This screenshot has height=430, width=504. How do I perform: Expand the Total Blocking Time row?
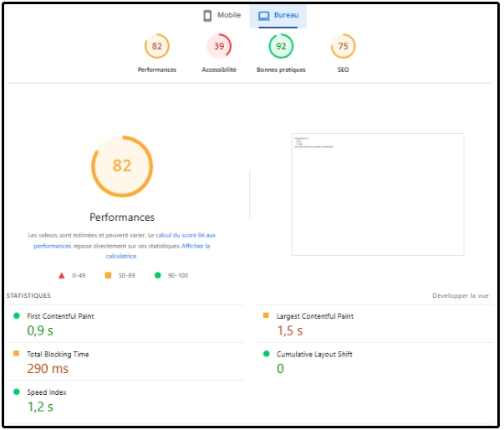coord(59,355)
